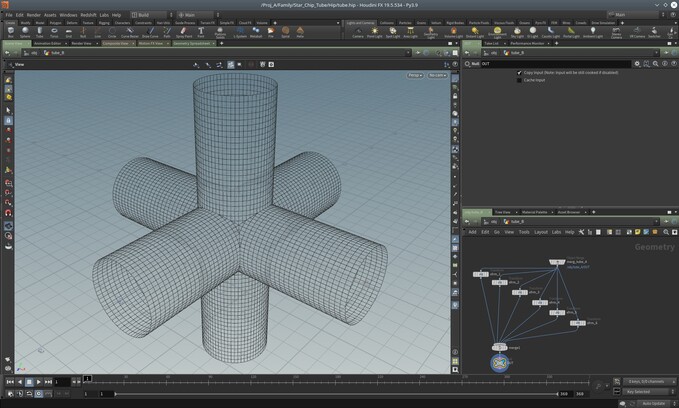Jump to the last frame
The height and width of the screenshot is (408, 679).
48,382
